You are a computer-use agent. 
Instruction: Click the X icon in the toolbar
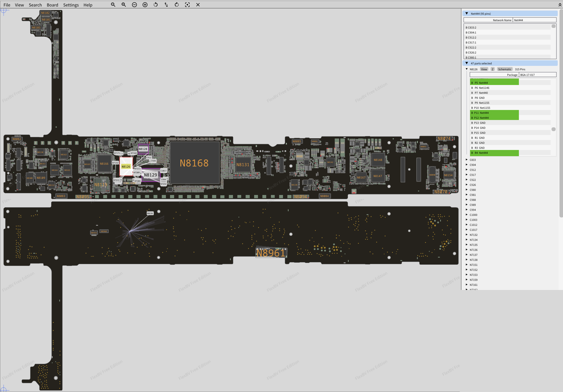pos(198,5)
